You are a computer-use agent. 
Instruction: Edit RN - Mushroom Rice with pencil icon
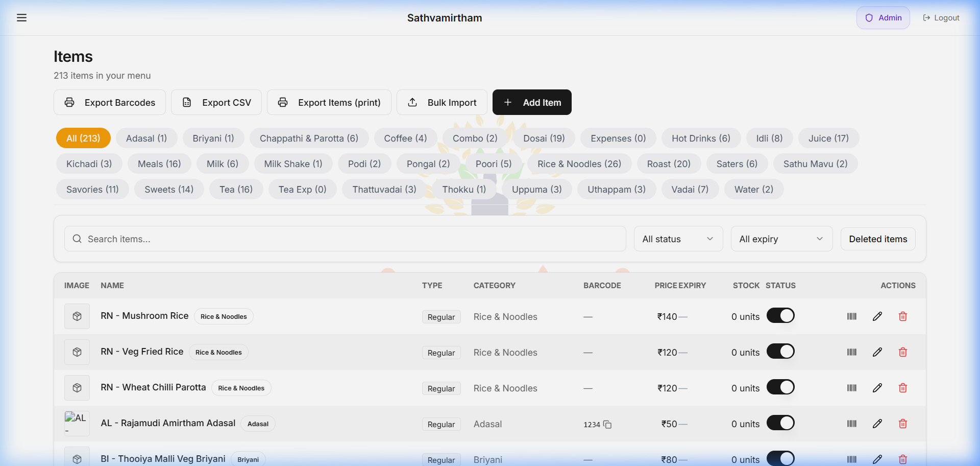coord(877,316)
